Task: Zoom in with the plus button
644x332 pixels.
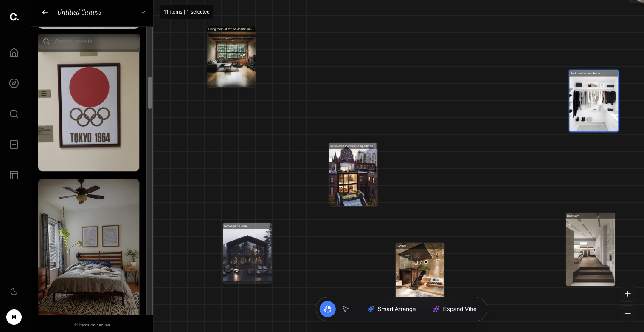Action: tap(628, 294)
